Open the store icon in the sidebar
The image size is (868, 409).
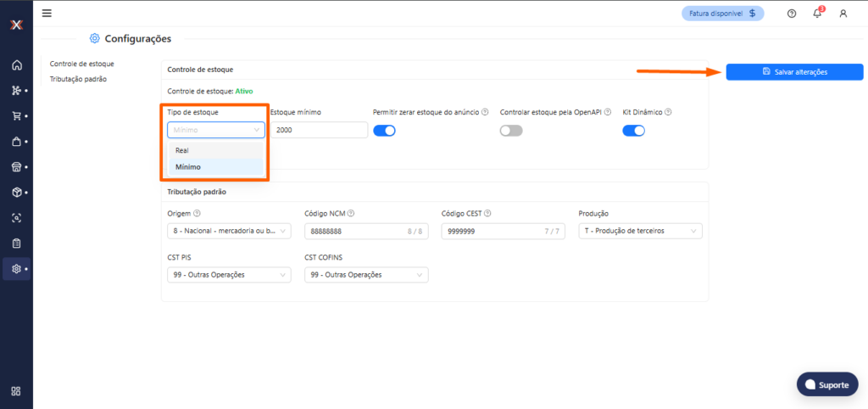pyautogui.click(x=16, y=166)
